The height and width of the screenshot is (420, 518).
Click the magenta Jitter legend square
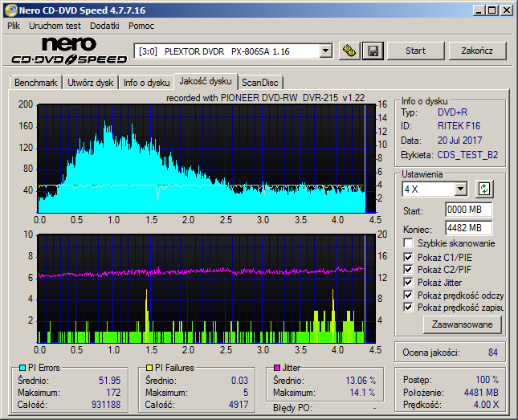click(x=277, y=368)
